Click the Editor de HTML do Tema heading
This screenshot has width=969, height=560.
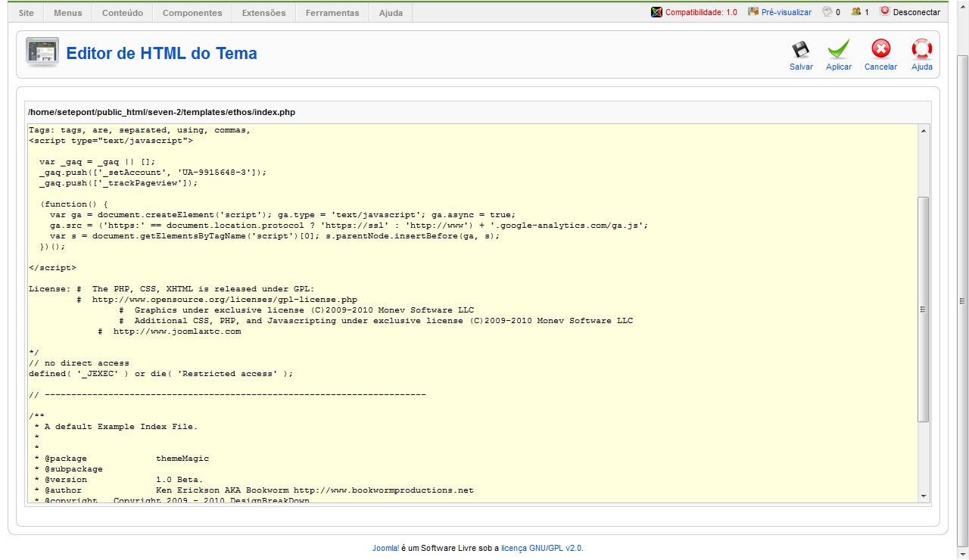(x=162, y=54)
